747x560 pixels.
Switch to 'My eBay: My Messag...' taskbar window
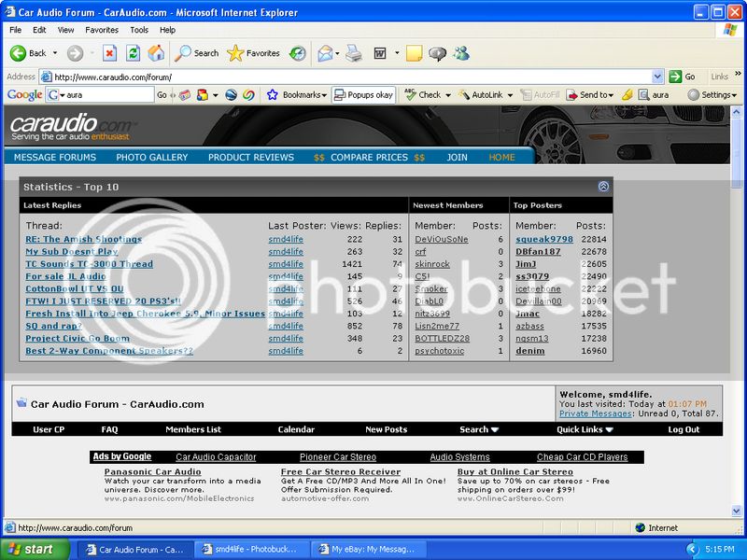367,549
